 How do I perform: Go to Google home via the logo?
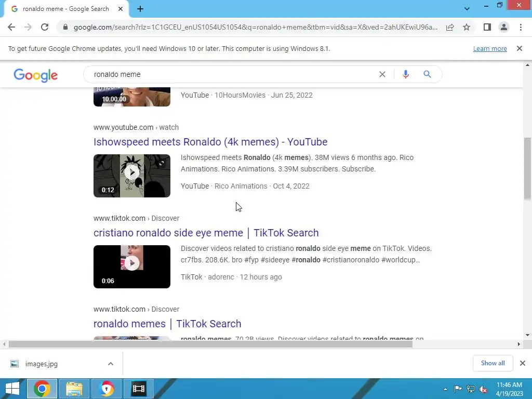point(36,75)
